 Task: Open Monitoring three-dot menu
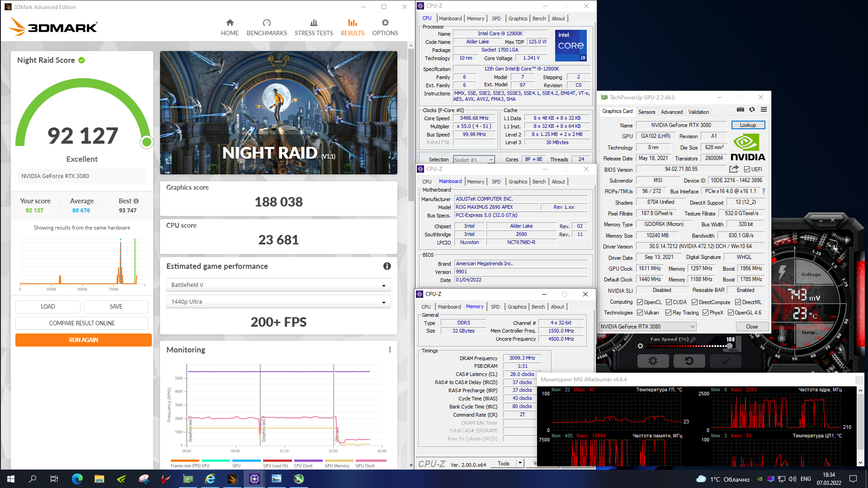(x=390, y=350)
